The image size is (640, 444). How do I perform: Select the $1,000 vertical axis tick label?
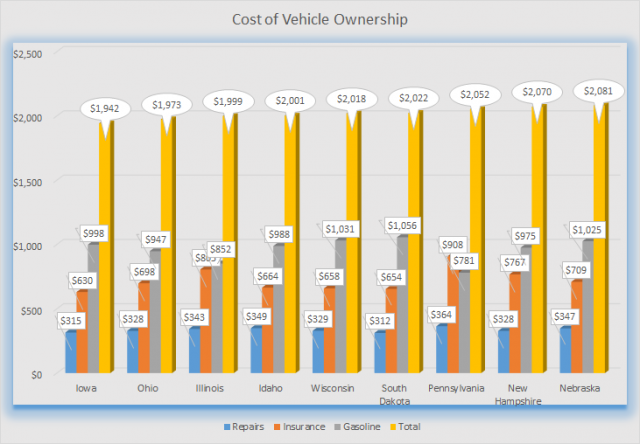click(x=26, y=245)
